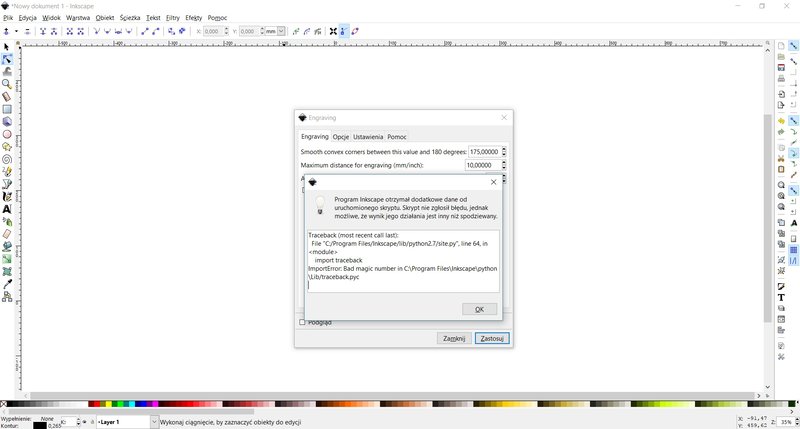The width and height of the screenshot is (800, 429).
Task: Toggle snap to guides button
Action: [x=793, y=261]
